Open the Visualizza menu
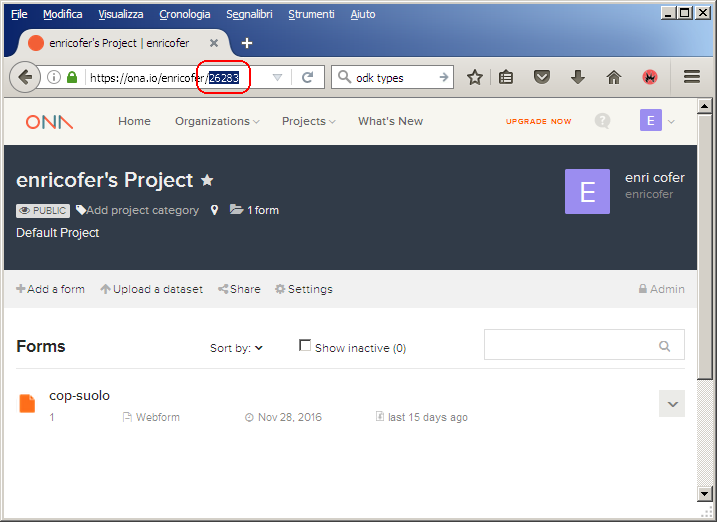 click(121, 14)
